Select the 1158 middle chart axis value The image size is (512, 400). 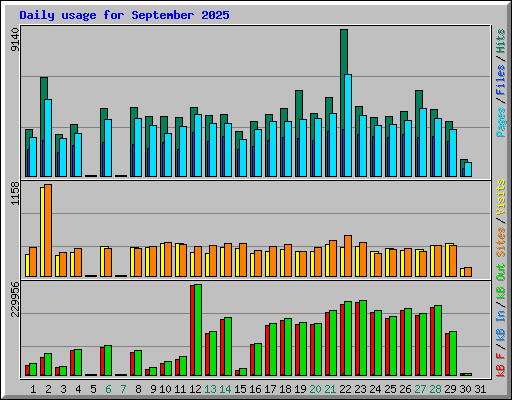tap(15, 194)
